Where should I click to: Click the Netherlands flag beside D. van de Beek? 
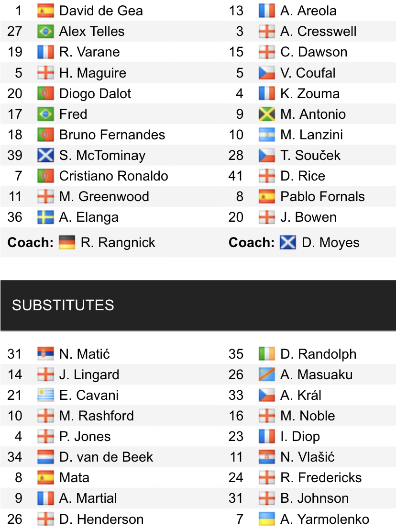pos(45,457)
